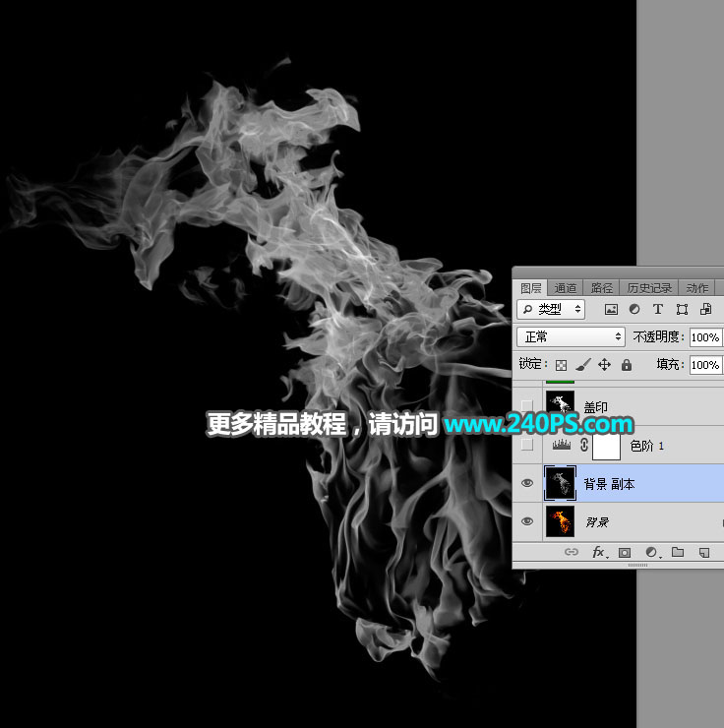Image resolution: width=724 pixels, height=728 pixels.
Task: Select the 色阶 1 layer name
Action: point(647,446)
